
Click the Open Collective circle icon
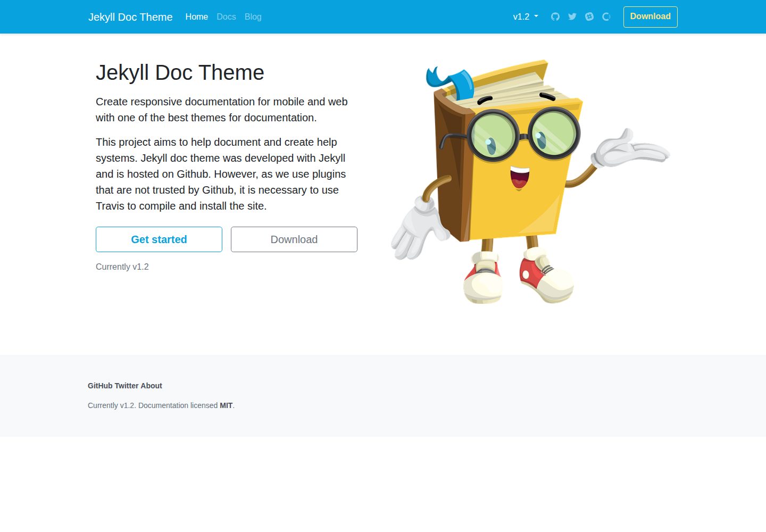pyautogui.click(x=606, y=16)
